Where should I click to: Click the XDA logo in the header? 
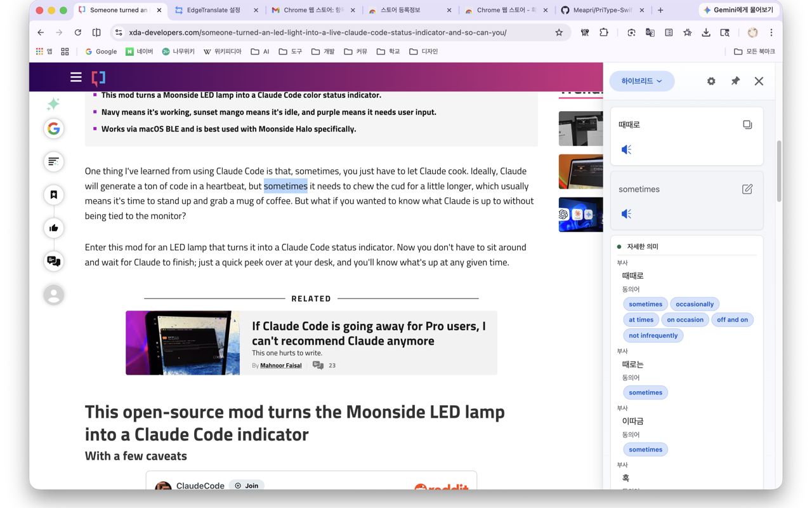98,78
